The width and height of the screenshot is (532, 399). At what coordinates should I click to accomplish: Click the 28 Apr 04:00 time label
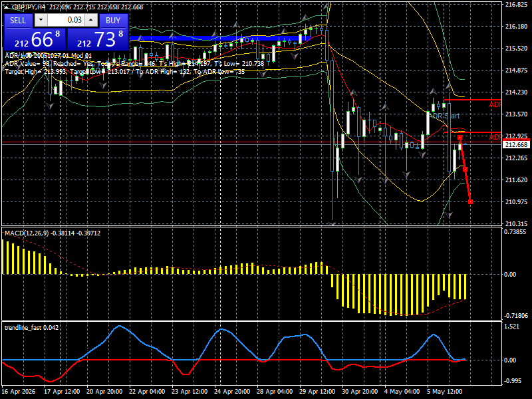(275, 391)
